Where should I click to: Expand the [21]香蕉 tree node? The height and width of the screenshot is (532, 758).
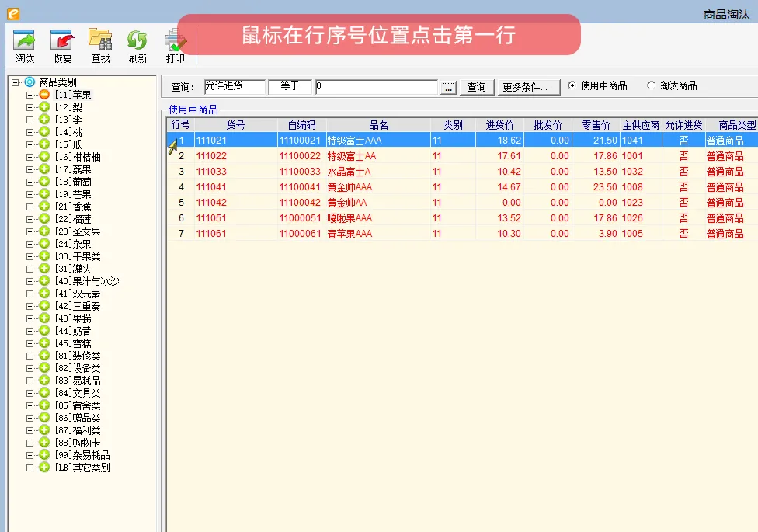(30, 207)
